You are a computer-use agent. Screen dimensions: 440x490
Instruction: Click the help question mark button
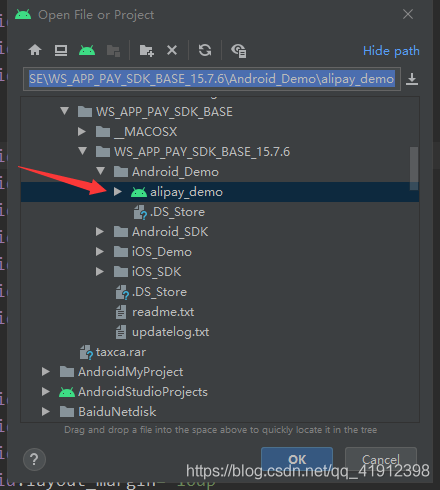pyautogui.click(x=34, y=459)
